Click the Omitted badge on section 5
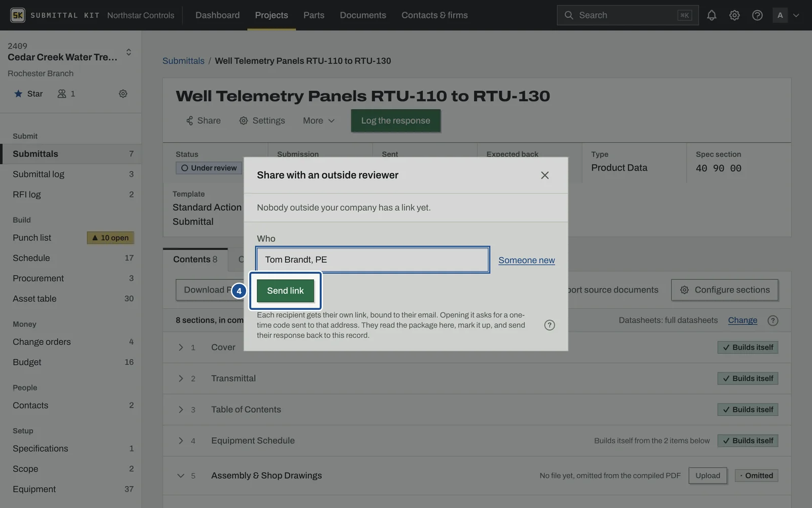The image size is (812, 508). tap(756, 475)
